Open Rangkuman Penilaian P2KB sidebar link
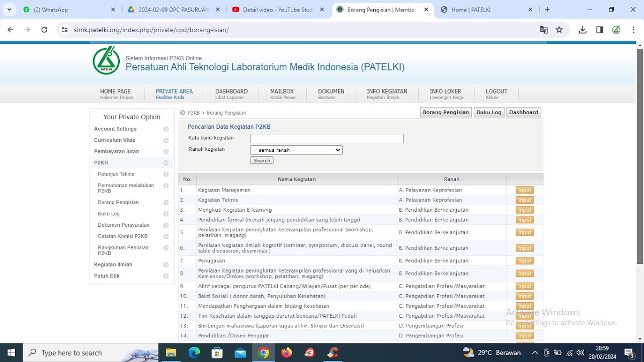 point(123,250)
